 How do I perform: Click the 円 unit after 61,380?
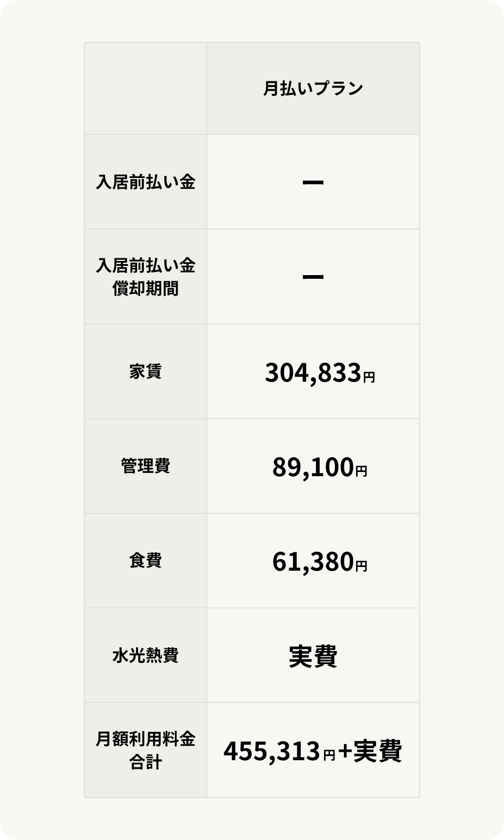click(x=361, y=566)
